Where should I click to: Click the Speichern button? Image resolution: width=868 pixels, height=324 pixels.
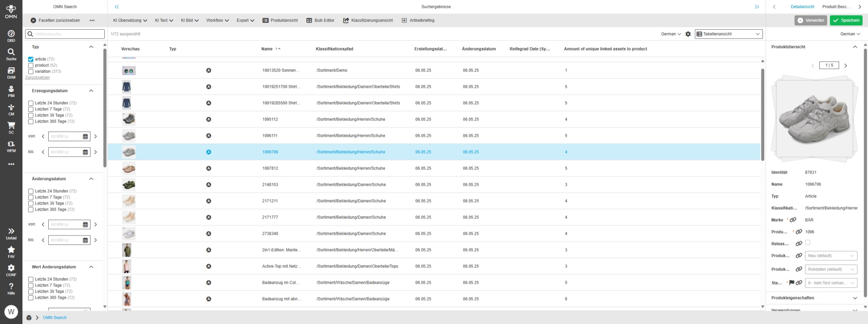click(846, 20)
